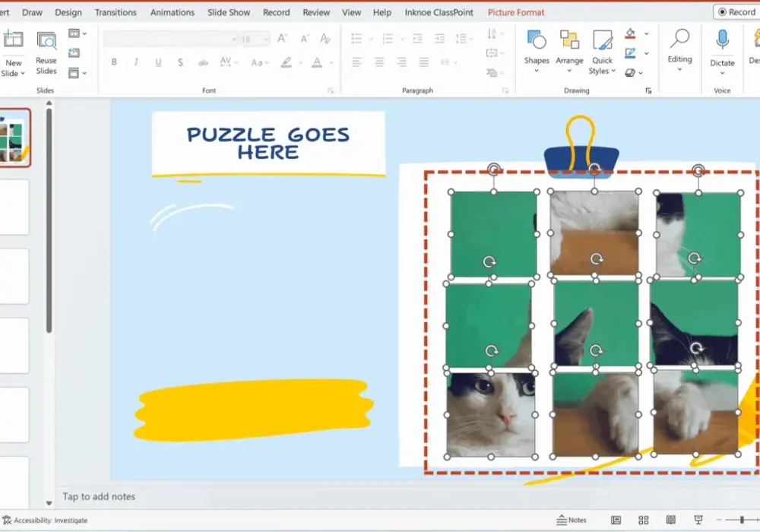Convert to SmartArt

click(496, 73)
